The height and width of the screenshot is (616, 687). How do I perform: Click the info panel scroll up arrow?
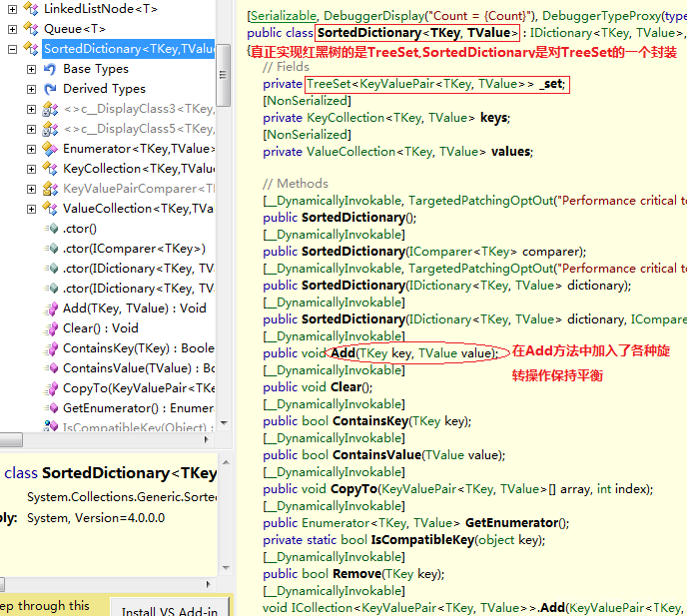point(226,462)
